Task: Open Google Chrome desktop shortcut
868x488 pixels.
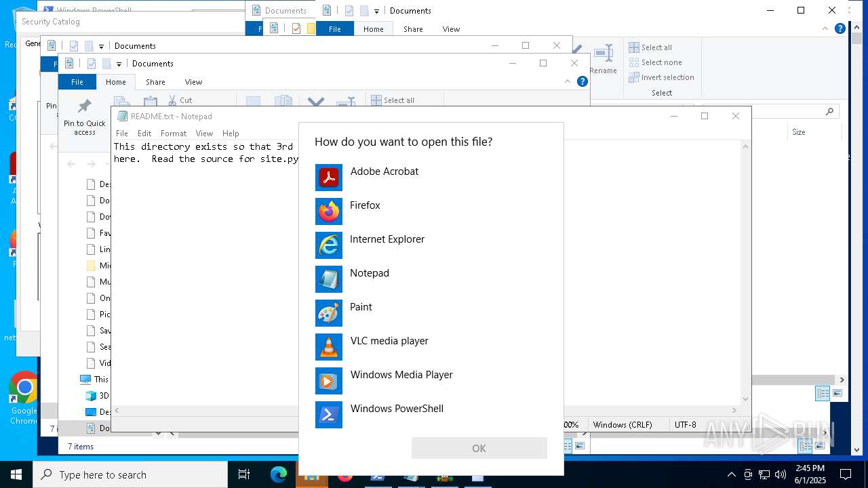Action: tap(24, 398)
